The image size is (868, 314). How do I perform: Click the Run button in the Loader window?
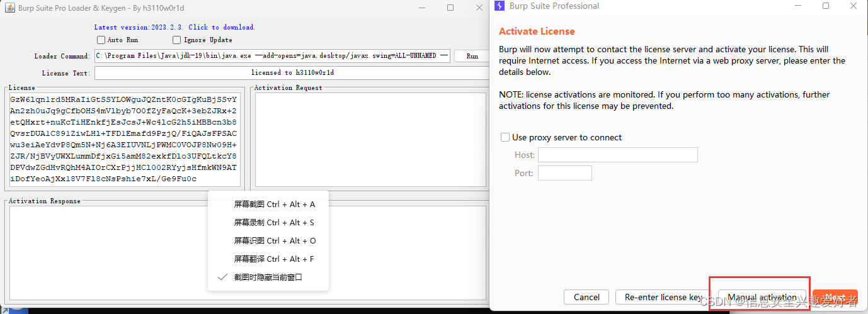tap(472, 56)
